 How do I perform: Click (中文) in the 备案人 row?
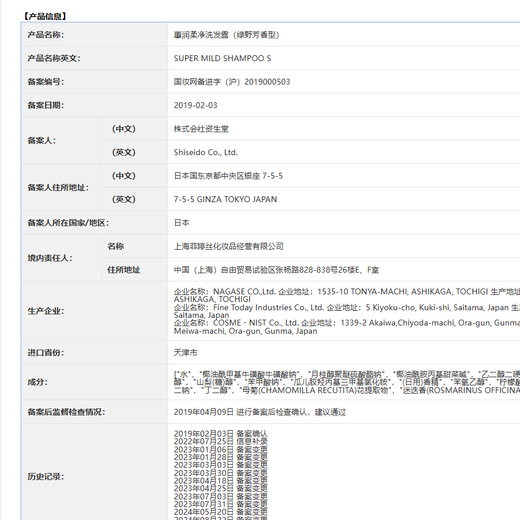(123, 129)
